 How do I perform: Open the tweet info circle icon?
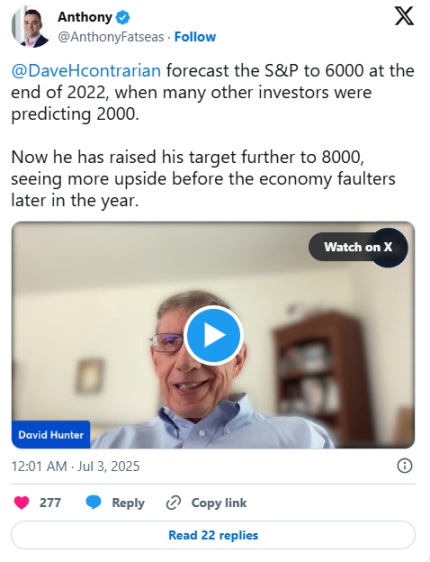(x=405, y=466)
